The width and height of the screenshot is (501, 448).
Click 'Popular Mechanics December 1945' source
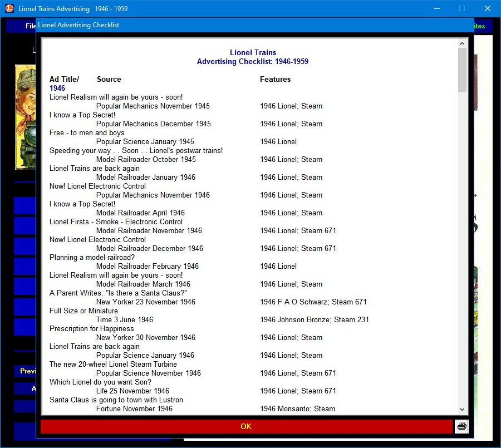(x=154, y=124)
